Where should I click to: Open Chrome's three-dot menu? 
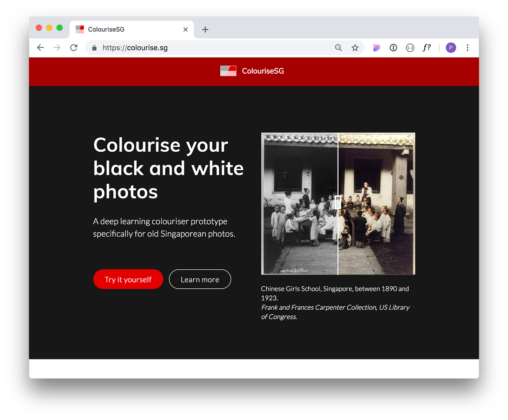pyautogui.click(x=467, y=48)
